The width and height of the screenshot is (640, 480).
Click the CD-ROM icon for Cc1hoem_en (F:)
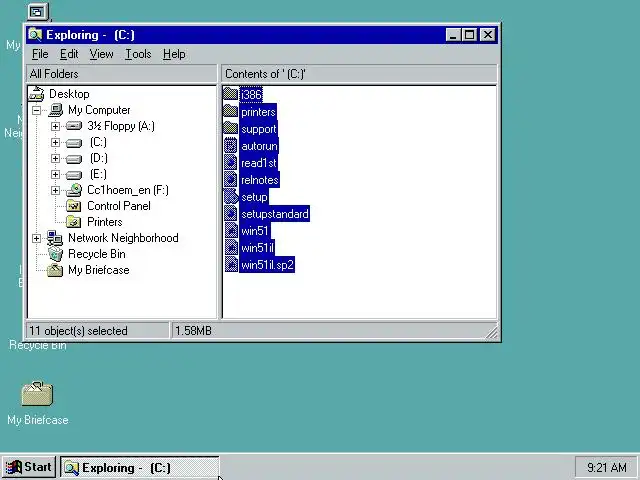pyautogui.click(x=74, y=190)
